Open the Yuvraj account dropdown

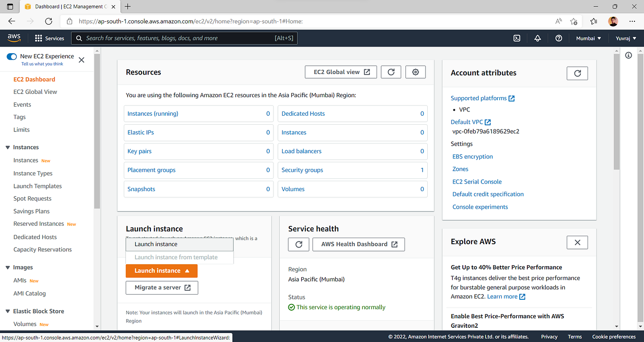[626, 38]
